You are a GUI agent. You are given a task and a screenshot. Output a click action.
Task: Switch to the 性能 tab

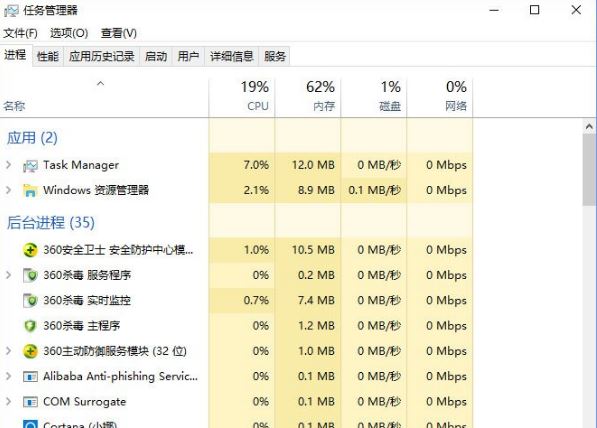point(48,56)
